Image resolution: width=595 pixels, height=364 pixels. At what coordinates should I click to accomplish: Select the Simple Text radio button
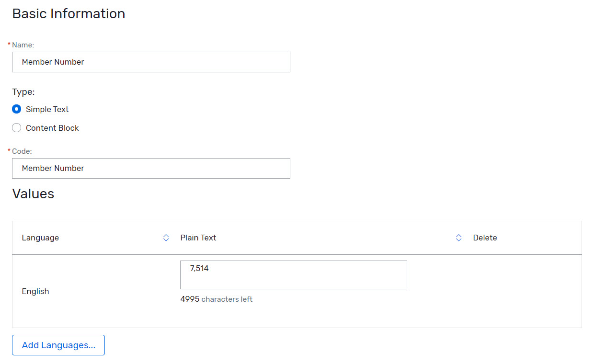pyautogui.click(x=16, y=109)
